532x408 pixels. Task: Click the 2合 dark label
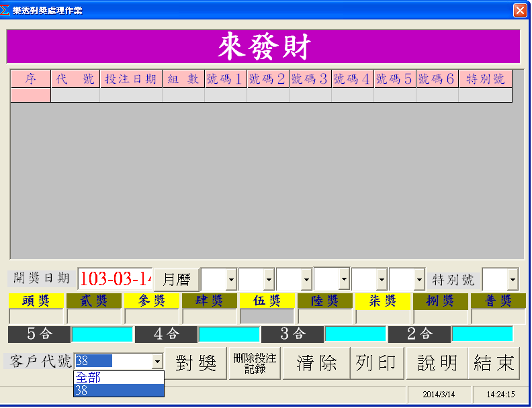point(420,334)
